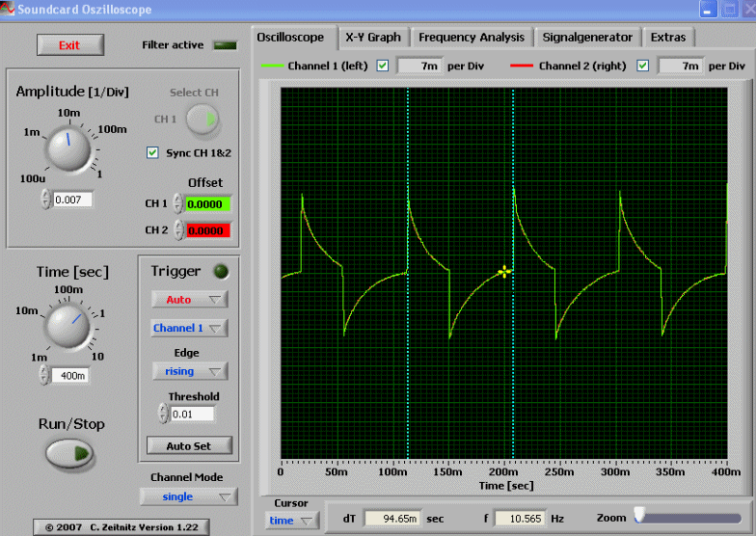
Task: Click the copyright C. Zeitnitz Version 1.22 button
Action: [121, 527]
